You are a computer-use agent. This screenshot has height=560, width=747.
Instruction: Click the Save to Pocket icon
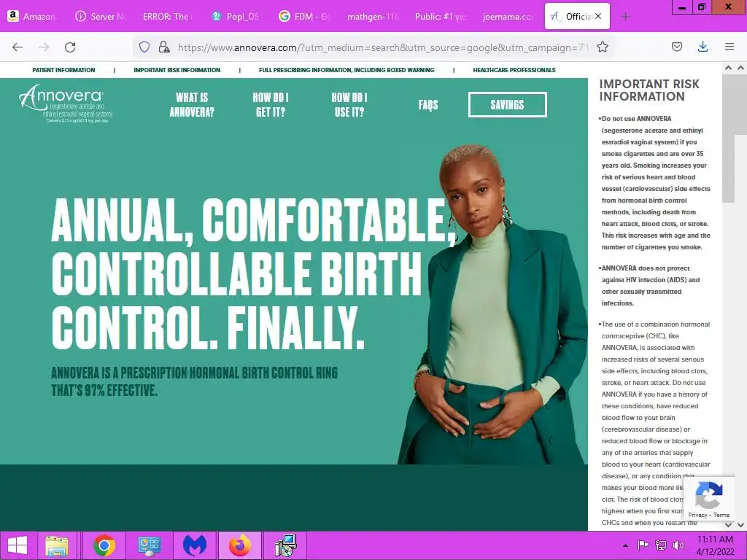(676, 47)
